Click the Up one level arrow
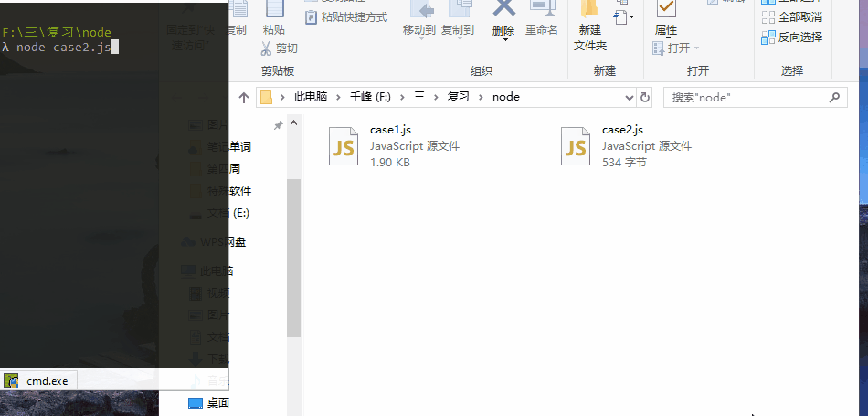 tap(244, 98)
